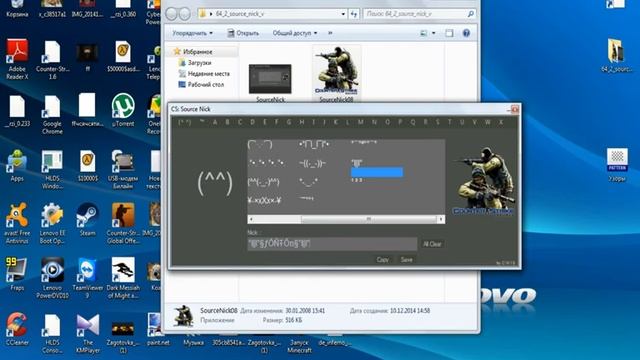
Task: Open the Упорядочить dropdown in Explorer
Action: coord(193,33)
